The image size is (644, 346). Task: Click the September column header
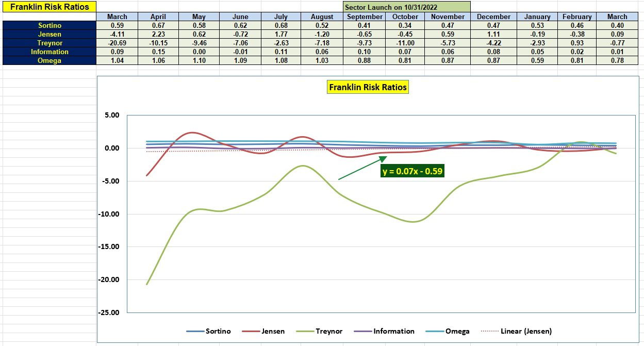coord(365,17)
